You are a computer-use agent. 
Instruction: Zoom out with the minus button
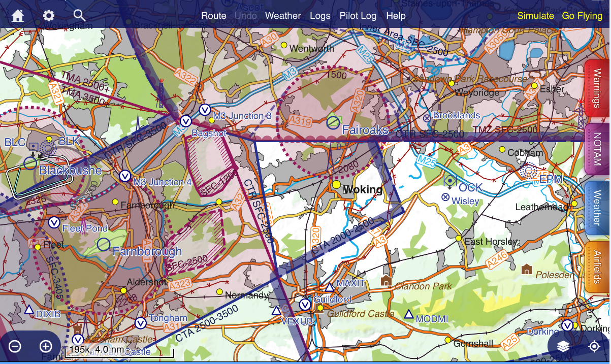[x=15, y=347]
